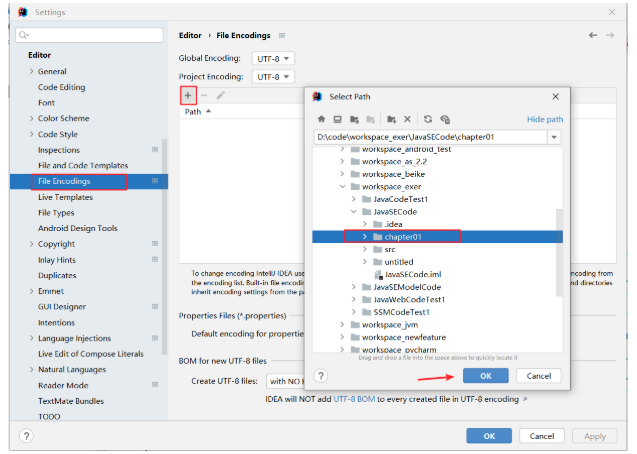Open Create UTF-8 files dropdown

tap(285, 381)
